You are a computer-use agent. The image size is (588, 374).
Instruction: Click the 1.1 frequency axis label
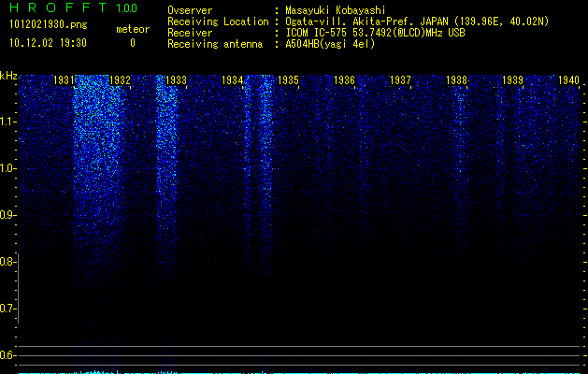pyautogui.click(x=7, y=122)
